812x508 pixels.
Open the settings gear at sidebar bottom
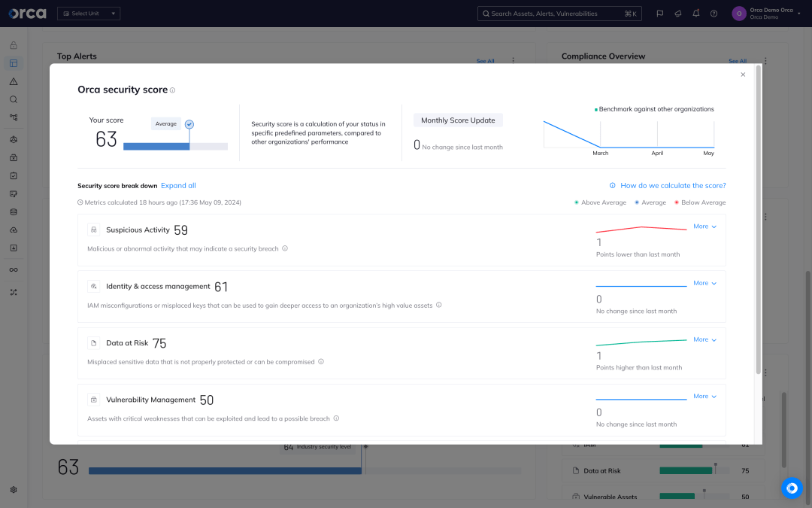click(14, 490)
